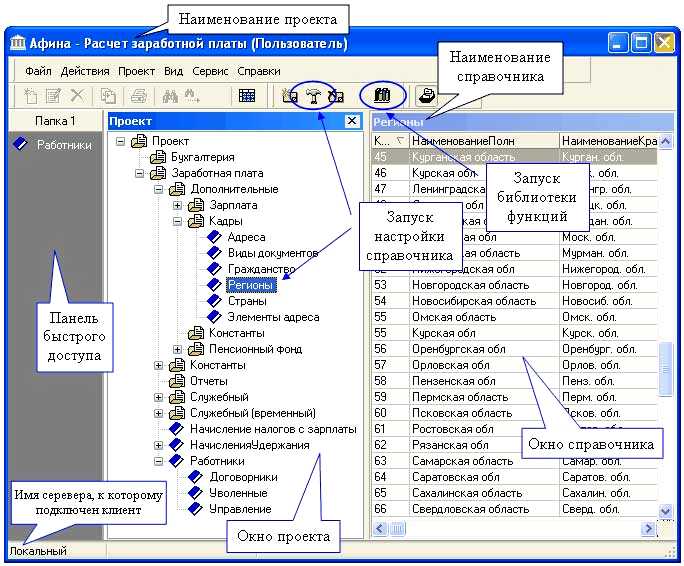684x566 pixels.
Task: Select the Гражданство directory
Action: [261, 269]
